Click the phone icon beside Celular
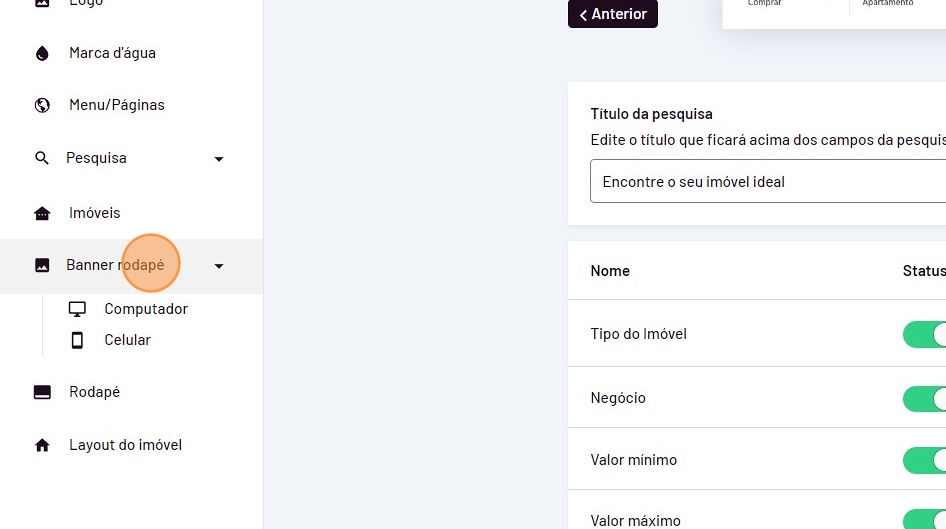 coord(77,340)
